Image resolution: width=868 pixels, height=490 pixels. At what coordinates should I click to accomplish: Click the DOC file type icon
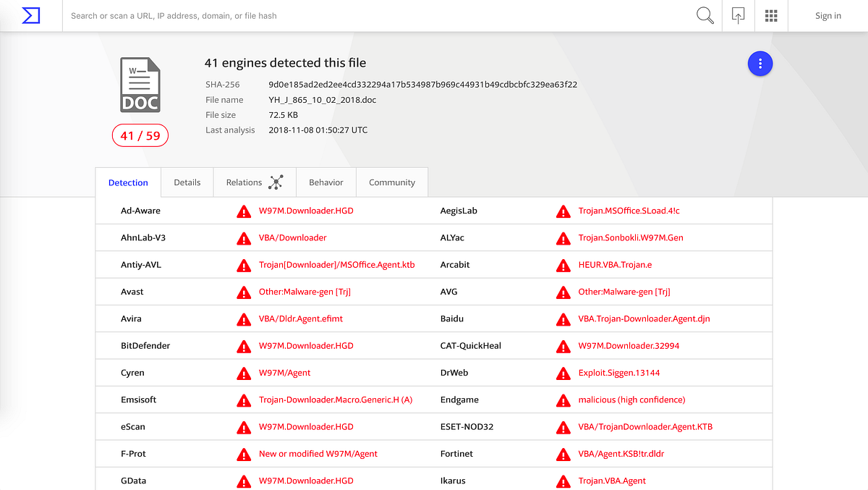140,85
